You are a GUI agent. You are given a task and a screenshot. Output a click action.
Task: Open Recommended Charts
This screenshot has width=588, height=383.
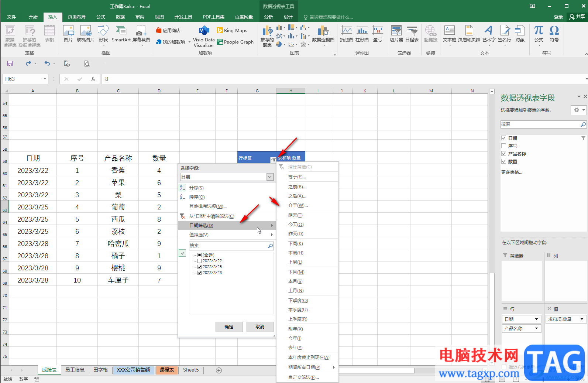(x=267, y=37)
